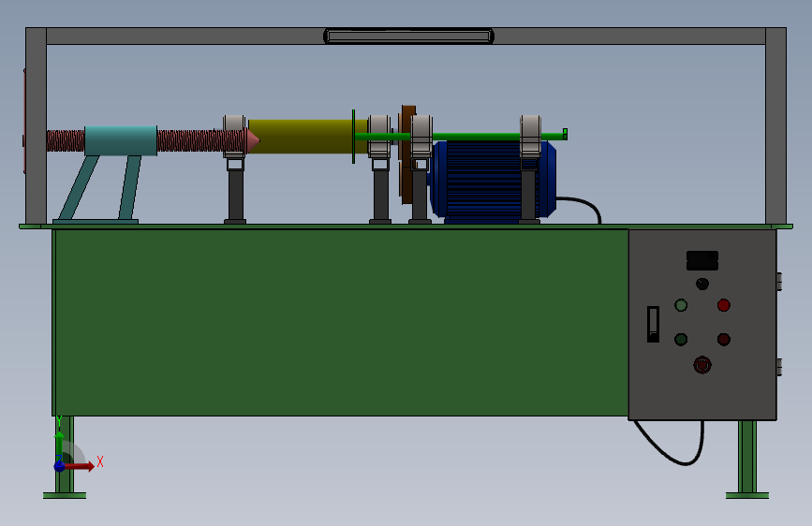Select the lamp fixture on the top beam
The image size is (812, 526).
408,37
